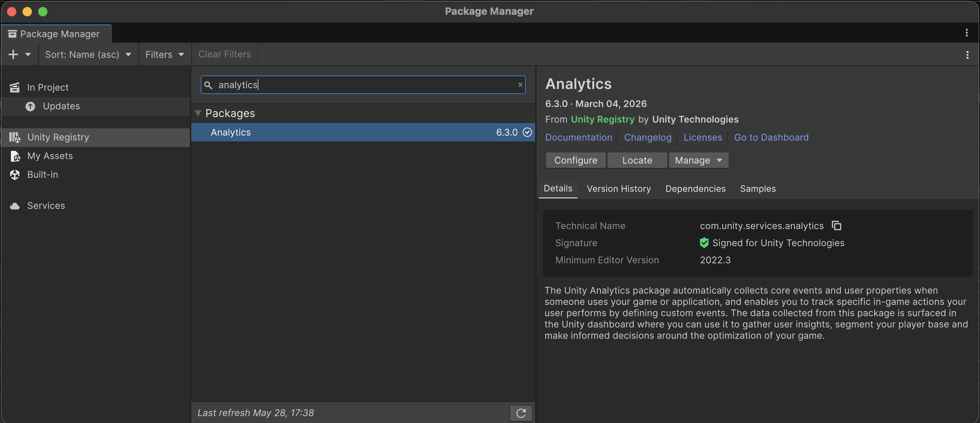Click the refresh package list button

pyautogui.click(x=521, y=413)
